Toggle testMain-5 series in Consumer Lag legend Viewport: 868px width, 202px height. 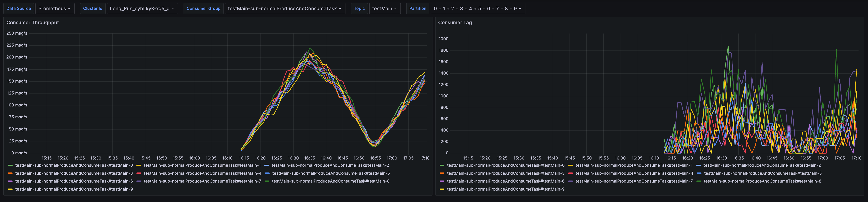[763, 173]
